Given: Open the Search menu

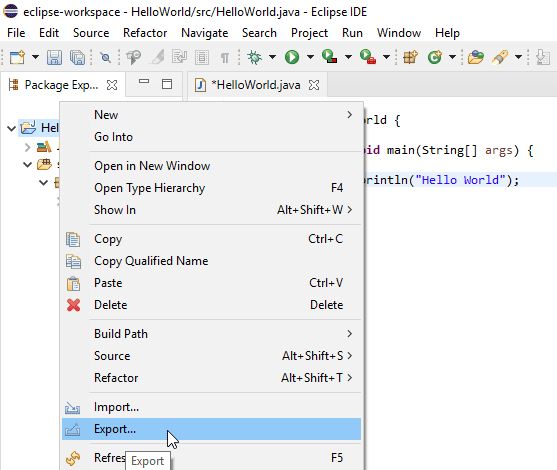Looking at the screenshot, I should point(259,33).
